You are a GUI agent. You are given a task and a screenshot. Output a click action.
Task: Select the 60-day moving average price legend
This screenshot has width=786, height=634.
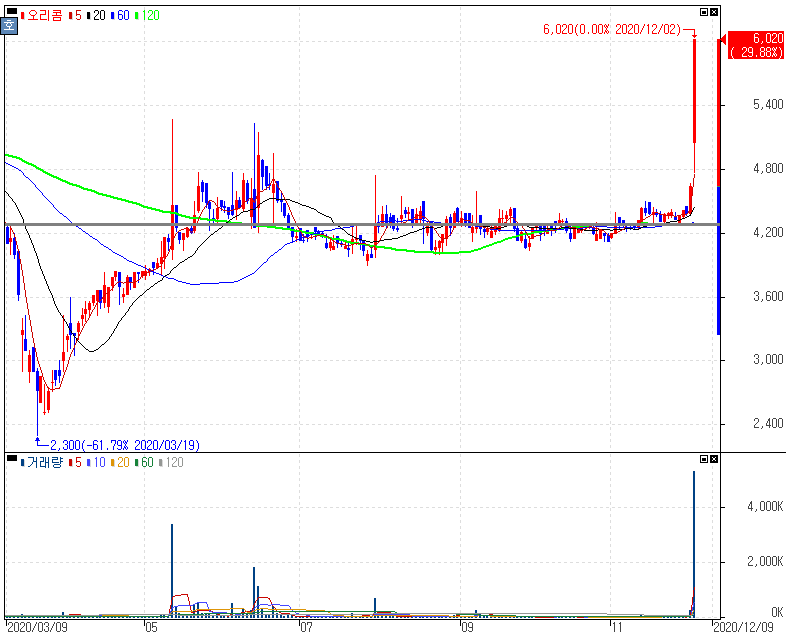(x=120, y=16)
